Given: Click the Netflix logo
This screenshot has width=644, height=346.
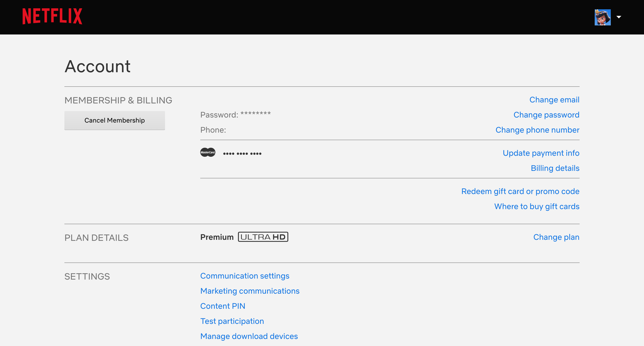Looking at the screenshot, I should pyautogui.click(x=52, y=16).
